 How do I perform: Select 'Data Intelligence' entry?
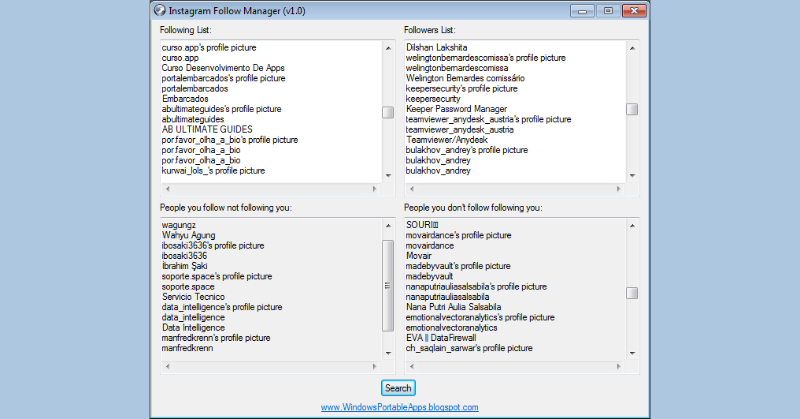pyautogui.click(x=193, y=328)
